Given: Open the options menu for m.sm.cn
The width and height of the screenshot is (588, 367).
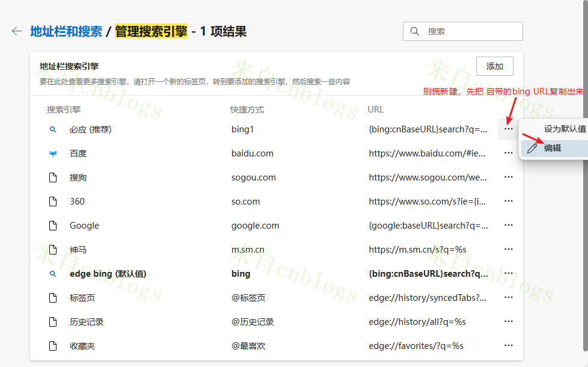Looking at the screenshot, I should (x=508, y=249).
